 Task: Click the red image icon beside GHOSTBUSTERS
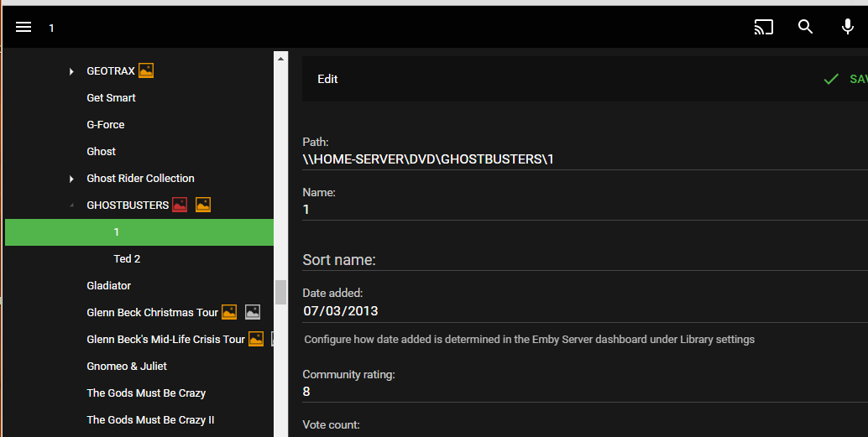coord(180,205)
